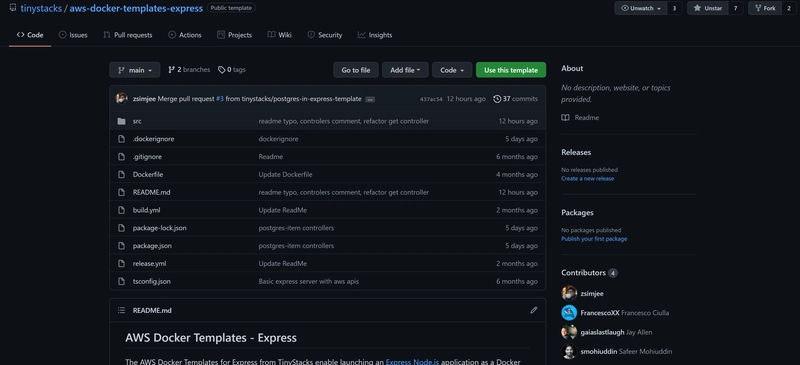Click the Create a new release link
800x365 pixels.
587,179
